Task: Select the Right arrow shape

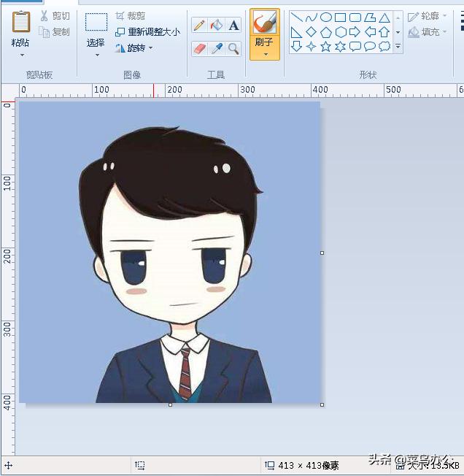Action: pos(355,32)
